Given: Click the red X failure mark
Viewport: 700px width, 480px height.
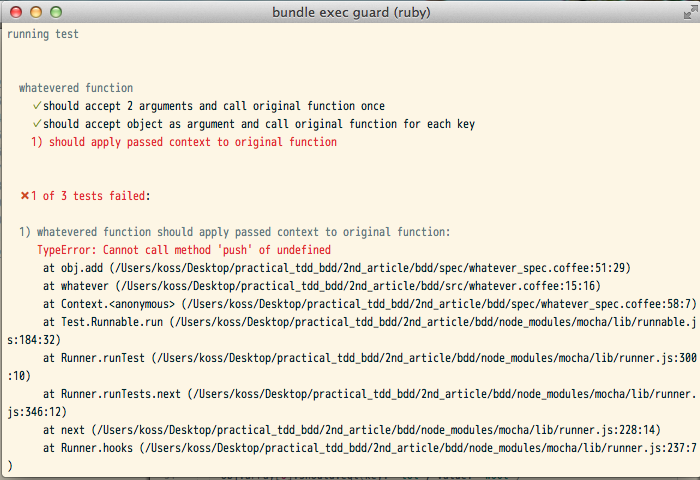Looking at the screenshot, I should (x=25, y=196).
